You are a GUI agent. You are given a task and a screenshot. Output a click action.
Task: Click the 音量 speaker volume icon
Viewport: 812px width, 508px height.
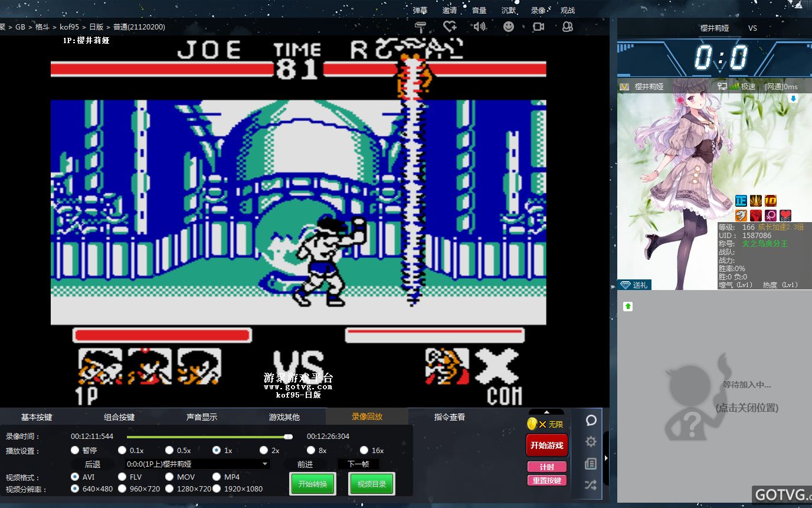(479, 27)
